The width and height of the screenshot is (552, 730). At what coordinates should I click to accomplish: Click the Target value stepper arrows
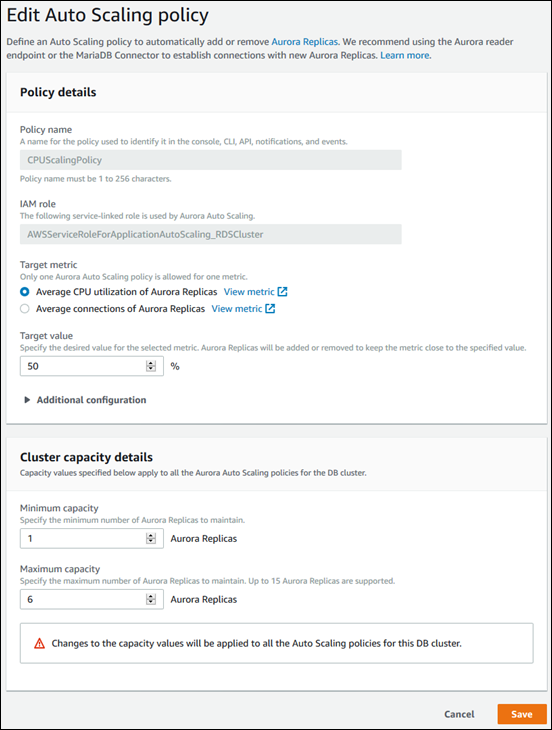[151, 366]
